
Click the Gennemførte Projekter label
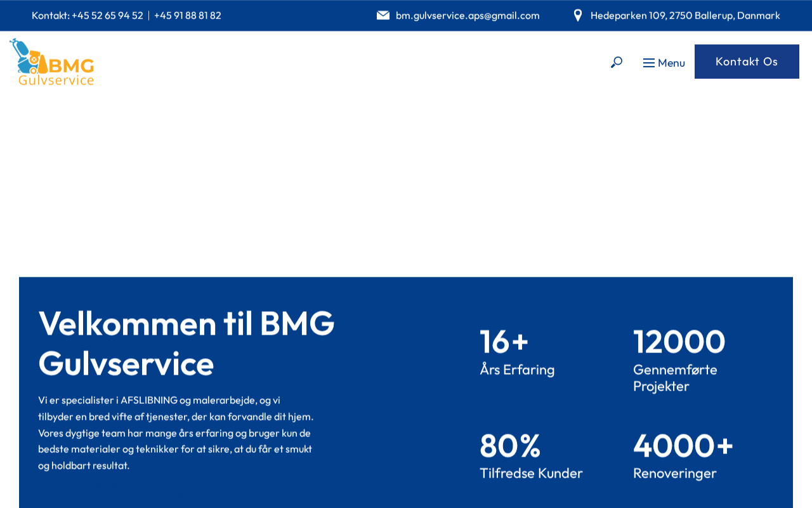pyautogui.click(x=675, y=378)
